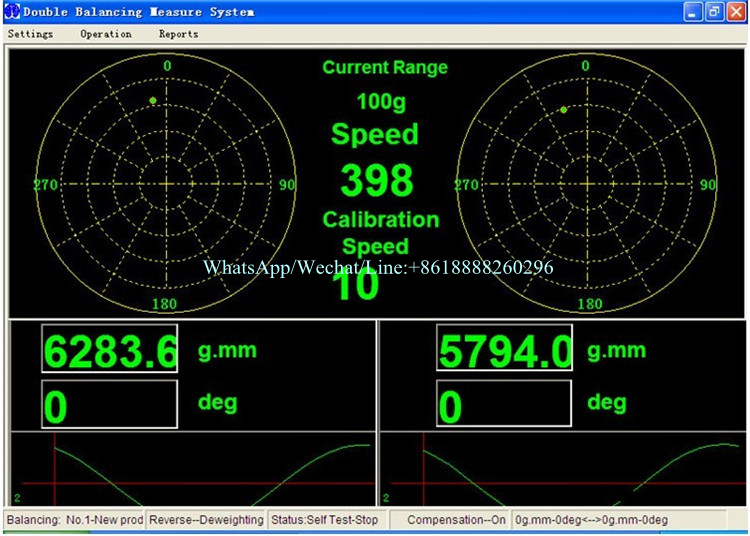Select the 5794.0 g.mm value field
Image resolution: width=750 pixels, height=536 pixels.
[504, 349]
